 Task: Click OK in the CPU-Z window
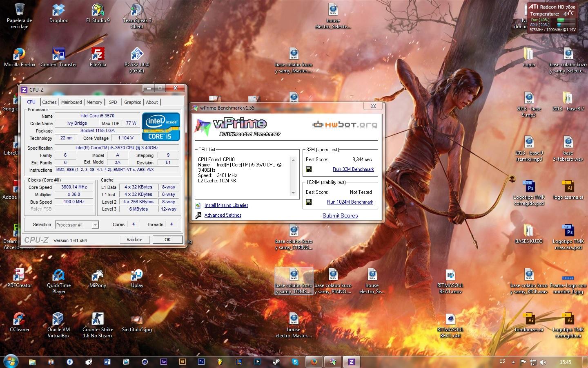(x=167, y=240)
